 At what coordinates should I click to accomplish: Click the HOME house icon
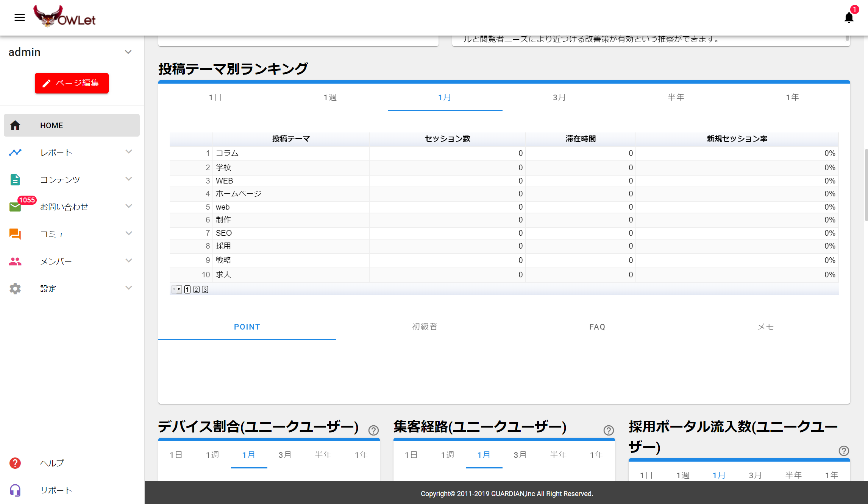[15, 125]
